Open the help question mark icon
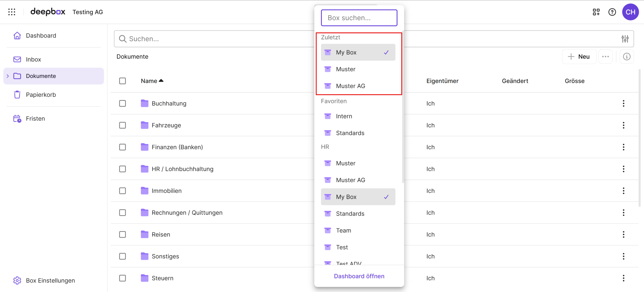This screenshot has width=644, height=292. pyautogui.click(x=612, y=12)
